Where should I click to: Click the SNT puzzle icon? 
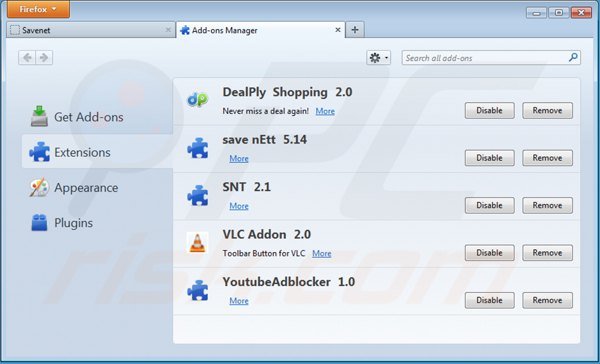(198, 196)
